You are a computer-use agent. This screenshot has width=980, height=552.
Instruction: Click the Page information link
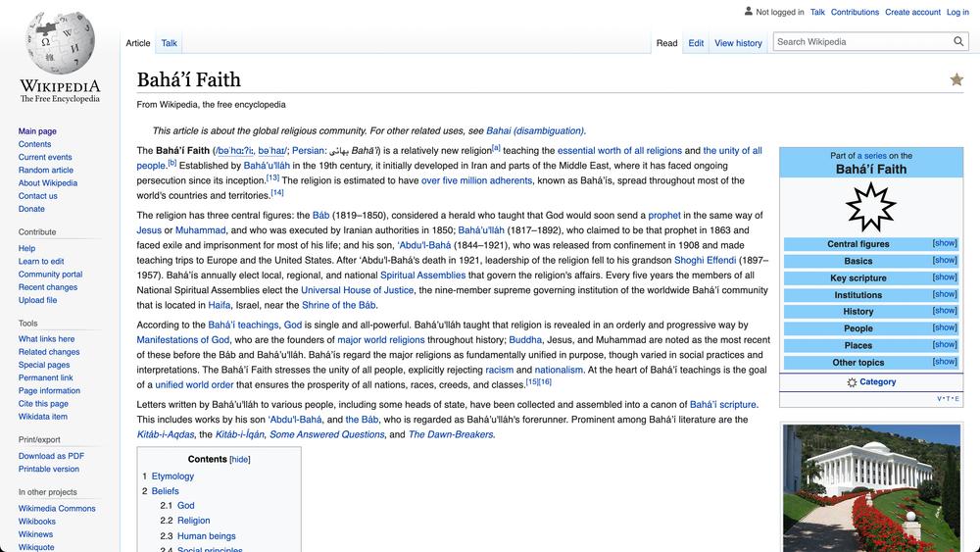coord(49,390)
